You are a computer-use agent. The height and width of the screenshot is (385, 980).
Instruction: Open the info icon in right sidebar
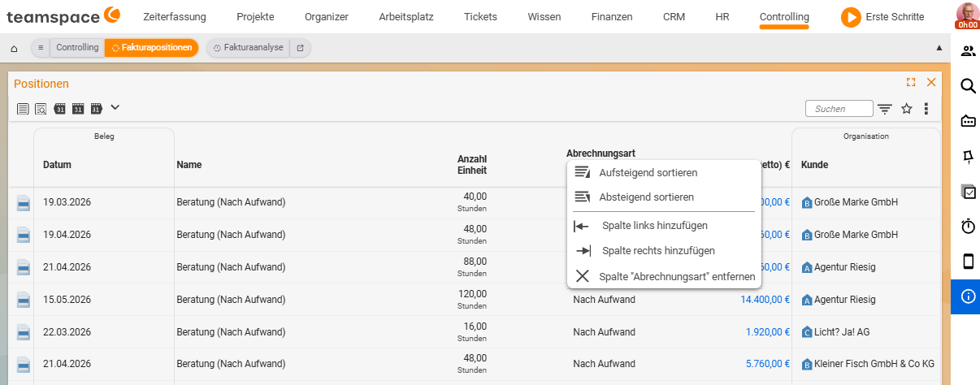click(x=968, y=296)
